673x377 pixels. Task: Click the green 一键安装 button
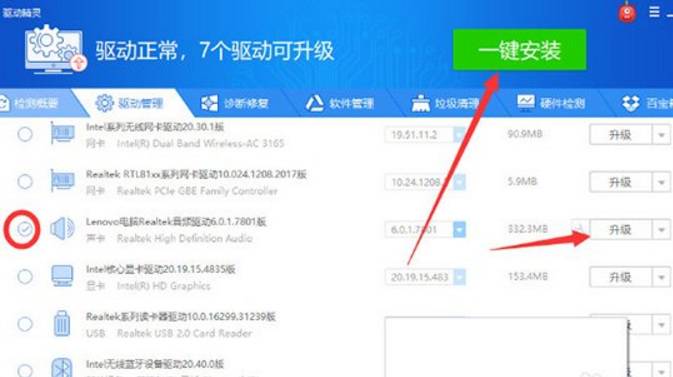coord(519,50)
